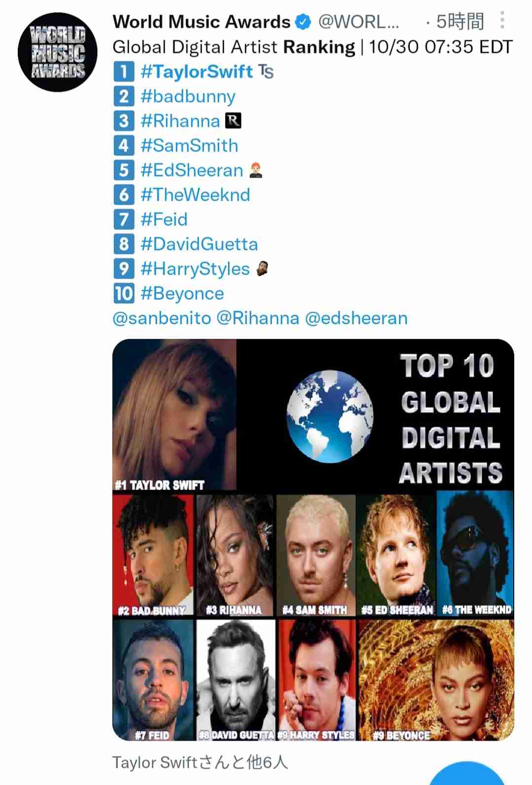Open the #TaylorSwift hashtag
Image resolution: width=532 pixels, height=785 pixels.
197,71
